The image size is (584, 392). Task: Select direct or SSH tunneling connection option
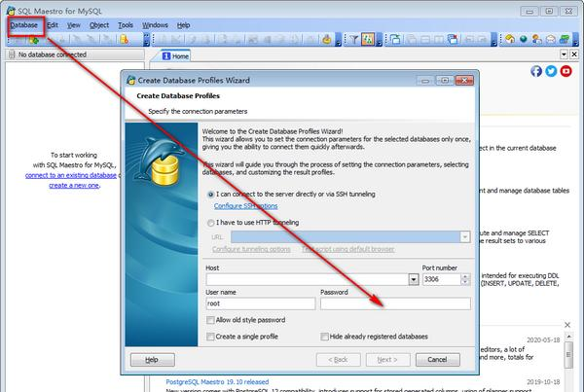(211, 195)
